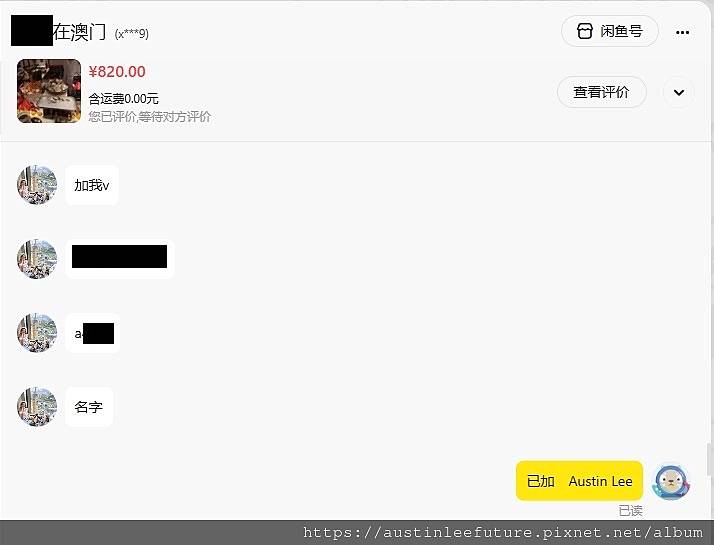This screenshot has width=714, height=545.
Task: Open the ¥820.00 product thumbnail
Action: pos(49,91)
